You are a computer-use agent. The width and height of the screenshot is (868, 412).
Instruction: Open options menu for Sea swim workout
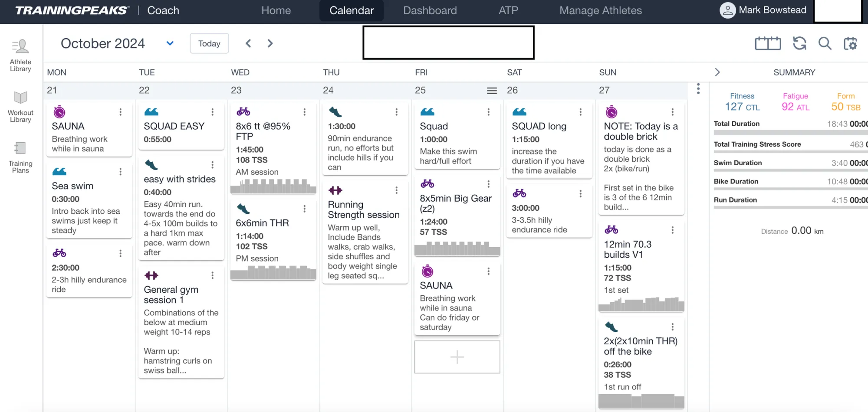tap(120, 172)
